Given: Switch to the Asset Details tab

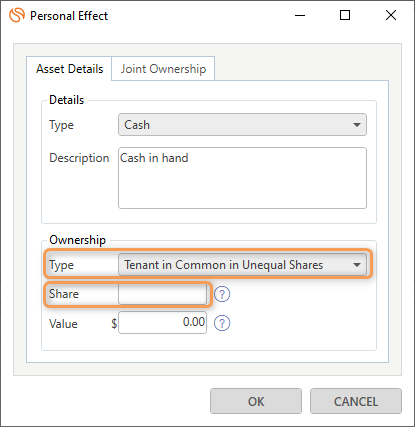Looking at the screenshot, I should click(69, 69).
